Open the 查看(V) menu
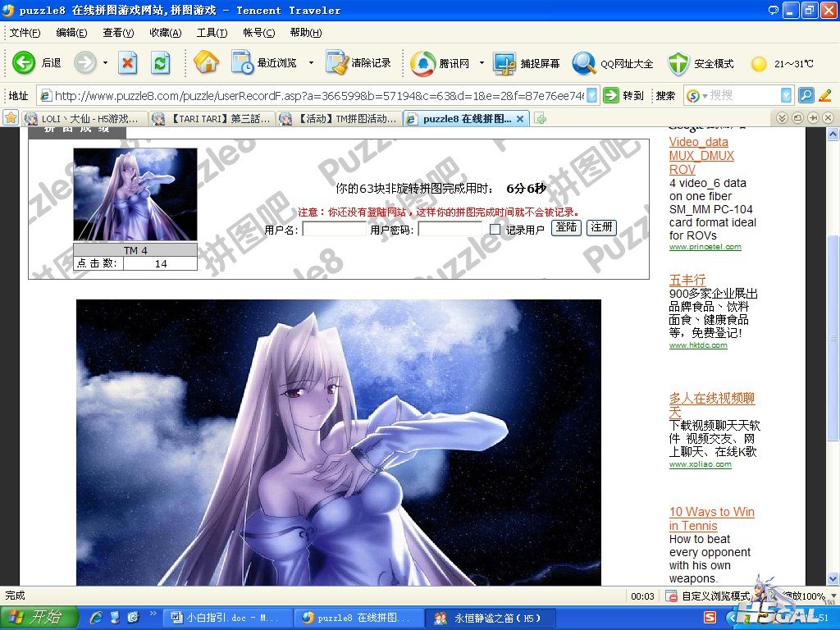This screenshot has height=630, width=840. pyautogui.click(x=118, y=33)
